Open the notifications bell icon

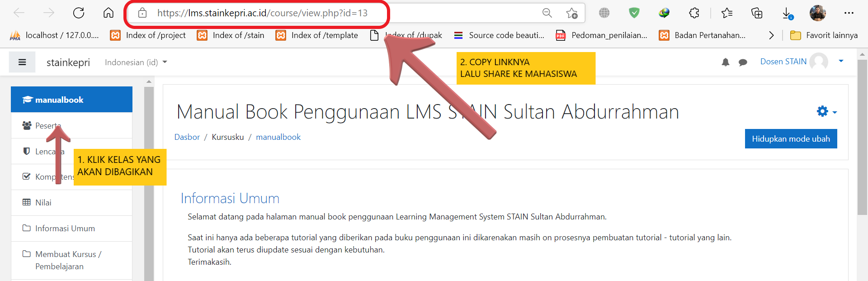click(x=726, y=62)
